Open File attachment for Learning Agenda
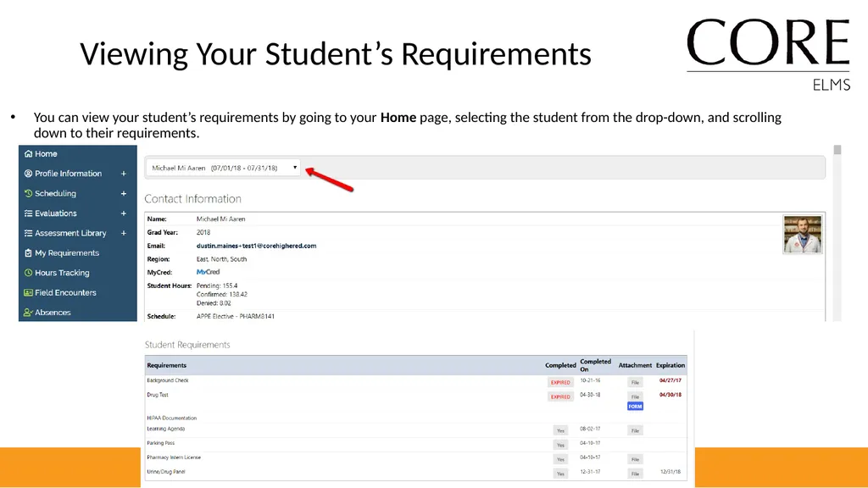This screenshot has height=488, width=868. 635,430
